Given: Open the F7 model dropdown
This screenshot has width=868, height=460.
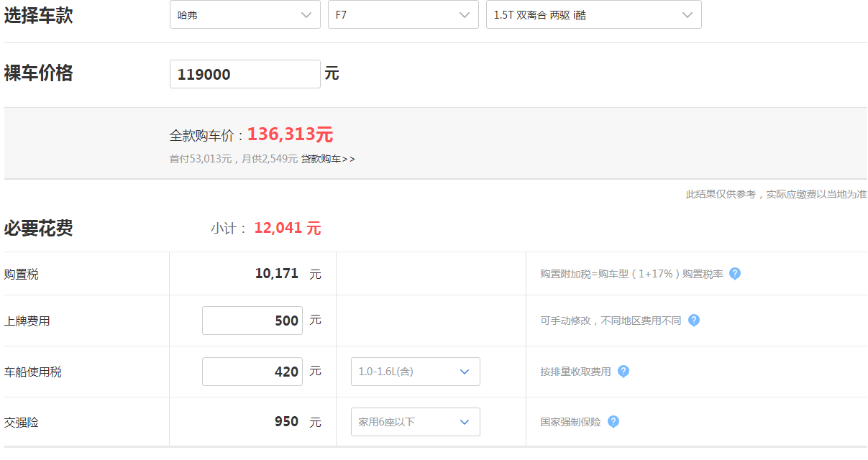Looking at the screenshot, I should pyautogui.click(x=403, y=14).
